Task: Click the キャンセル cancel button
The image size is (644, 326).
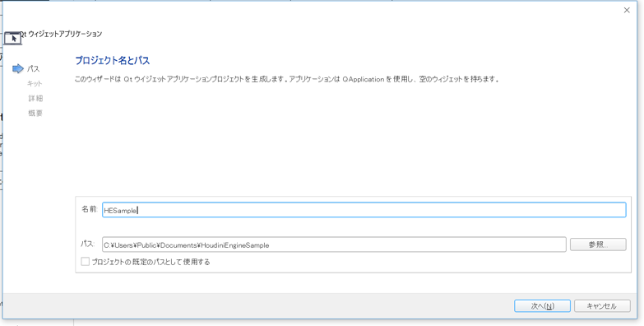Action: (602, 306)
